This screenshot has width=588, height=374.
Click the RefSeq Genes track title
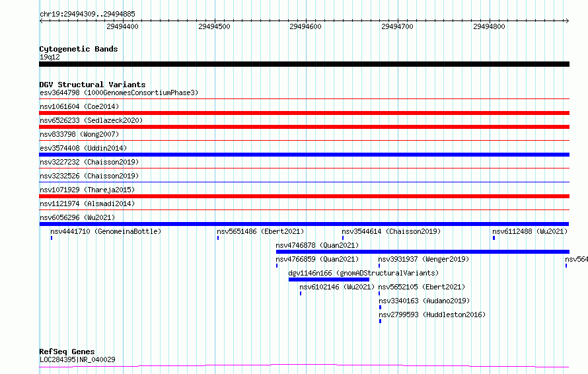pos(67,352)
